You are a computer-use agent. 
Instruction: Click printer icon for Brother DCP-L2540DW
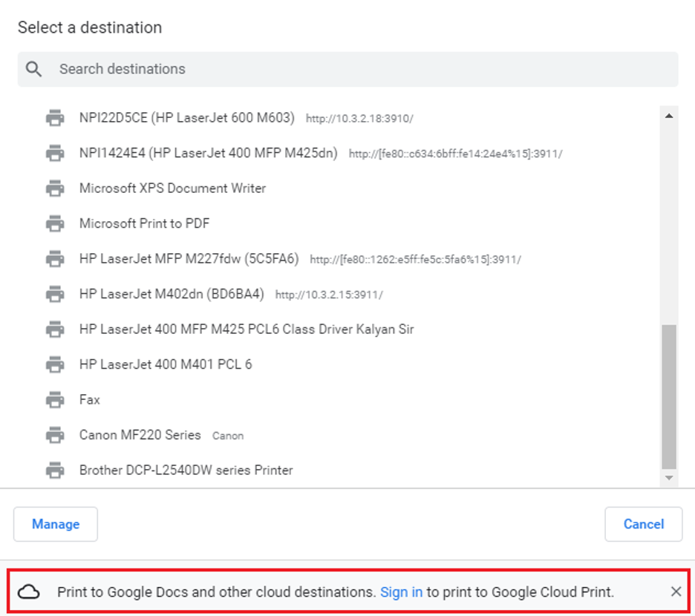[55, 471]
